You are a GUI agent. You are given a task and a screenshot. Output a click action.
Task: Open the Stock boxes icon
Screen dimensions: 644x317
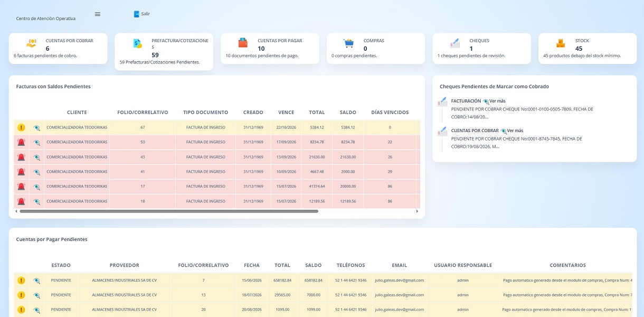[561, 43]
